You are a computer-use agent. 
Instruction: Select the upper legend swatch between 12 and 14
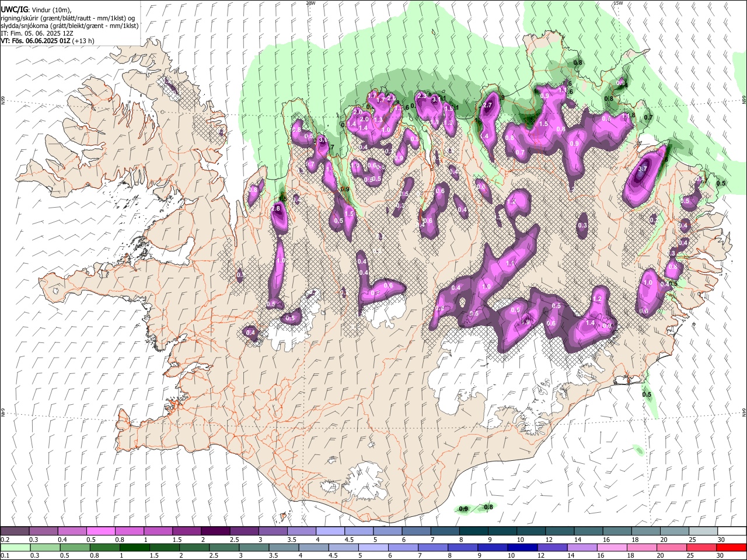pyautogui.click(x=560, y=531)
